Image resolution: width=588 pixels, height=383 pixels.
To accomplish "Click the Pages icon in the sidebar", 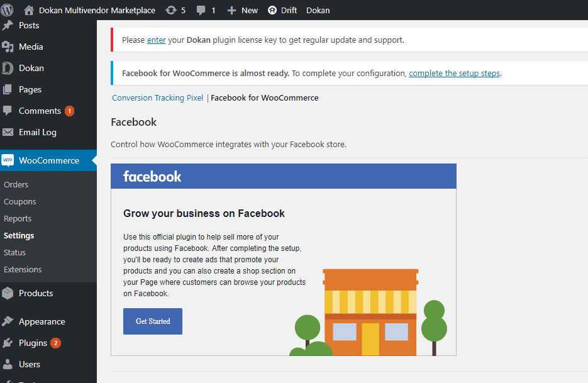I will [8, 90].
